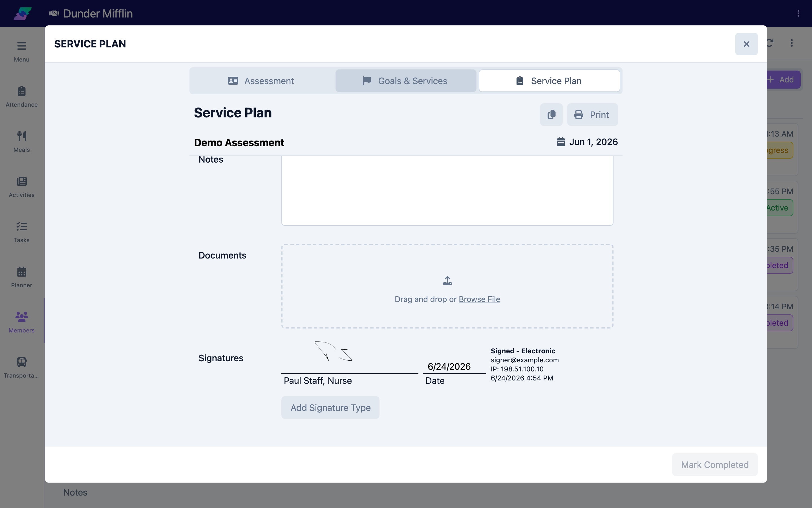The height and width of the screenshot is (508, 812).
Task: Open the Transportation sidebar icon
Action: [21, 362]
